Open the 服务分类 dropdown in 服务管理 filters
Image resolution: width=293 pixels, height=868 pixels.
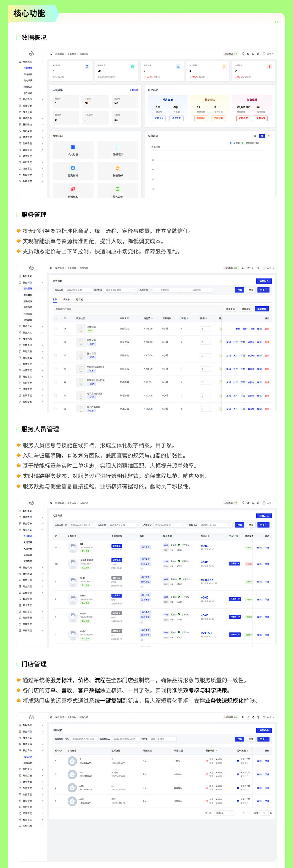point(120,290)
